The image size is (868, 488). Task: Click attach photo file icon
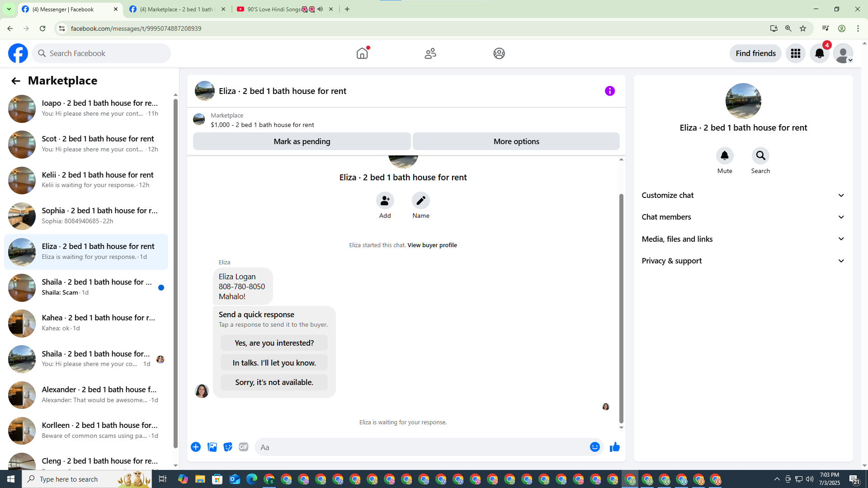212,447
